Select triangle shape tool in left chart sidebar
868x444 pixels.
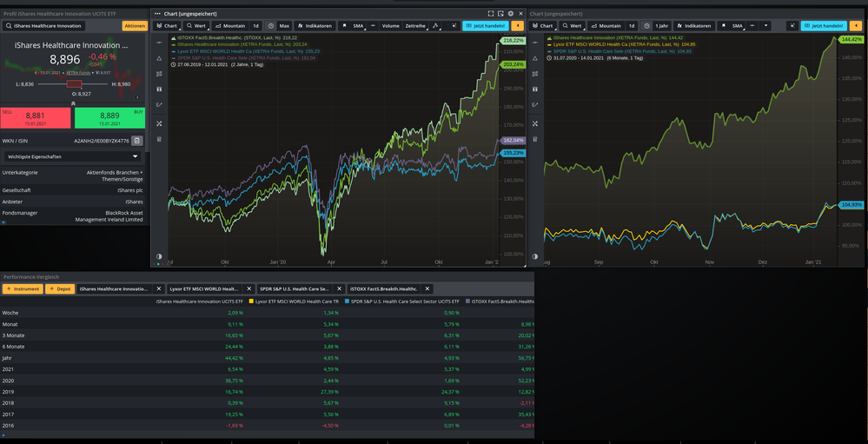(x=159, y=58)
